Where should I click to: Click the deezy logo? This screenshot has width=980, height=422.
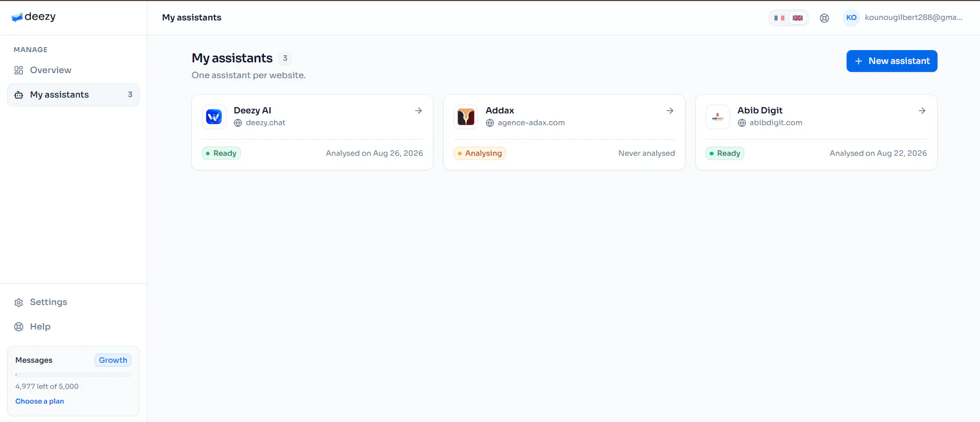[34, 17]
